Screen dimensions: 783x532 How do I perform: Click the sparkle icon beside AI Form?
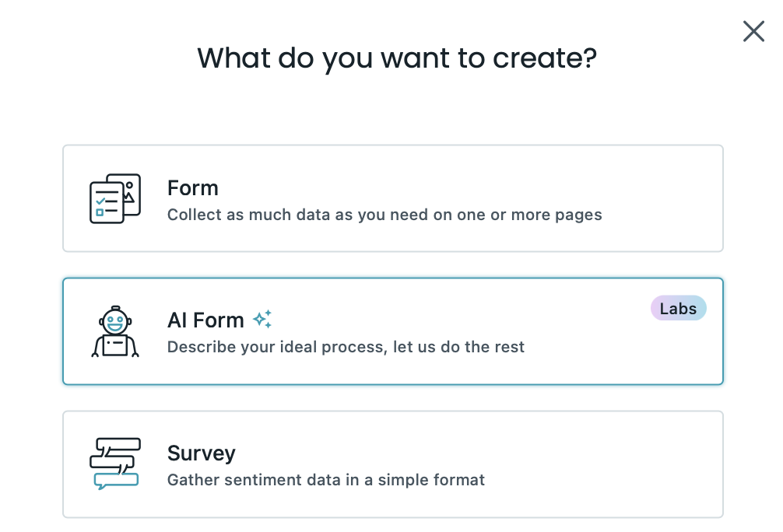click(x=262, y=319)
